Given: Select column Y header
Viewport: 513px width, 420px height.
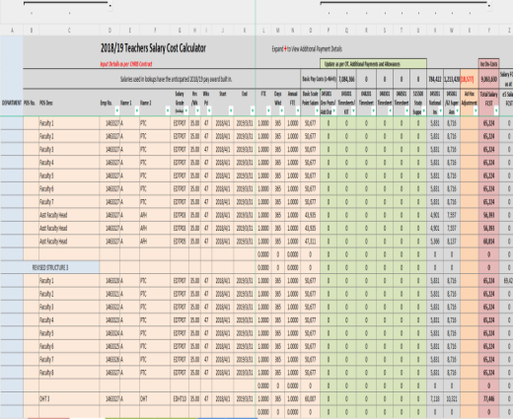Looking at the screenshot, I should coord(488,31).
